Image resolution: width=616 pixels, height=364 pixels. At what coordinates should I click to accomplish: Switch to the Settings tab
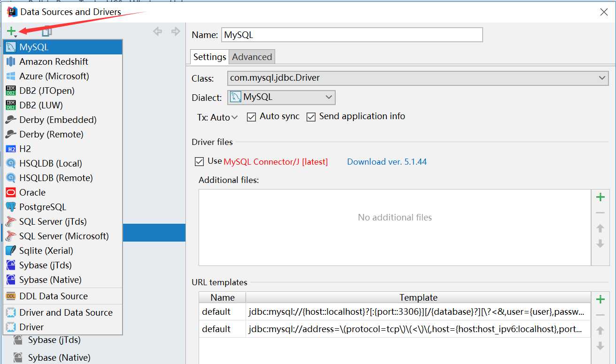pos(209,57)
